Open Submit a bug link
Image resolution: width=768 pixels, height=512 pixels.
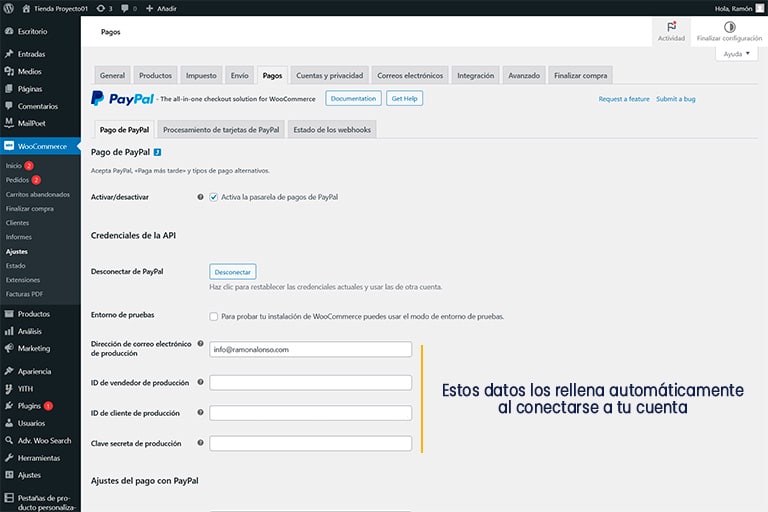coord(676,99)
